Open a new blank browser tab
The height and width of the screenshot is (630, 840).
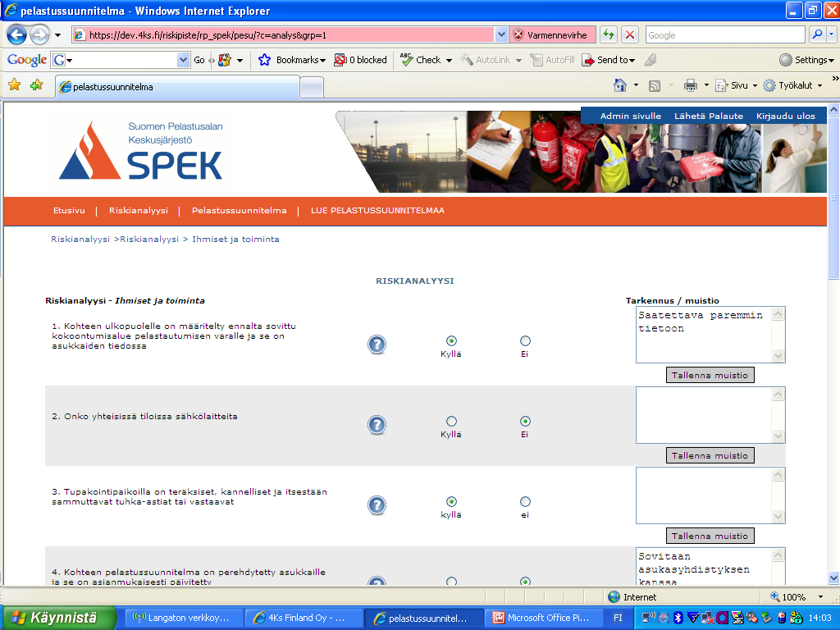pyautogui.click(x=311, y=87)
